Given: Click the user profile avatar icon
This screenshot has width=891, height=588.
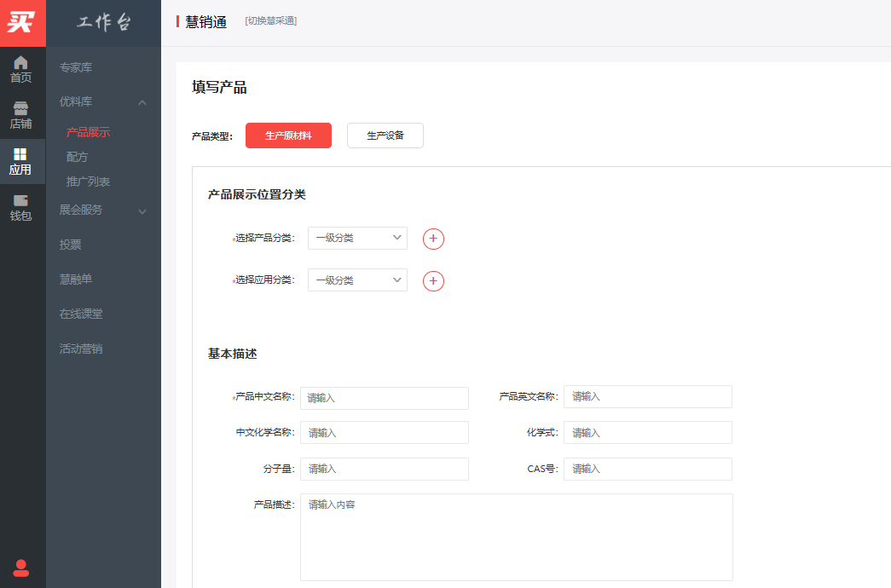Looking at the screenshot, I should point(21,568).
